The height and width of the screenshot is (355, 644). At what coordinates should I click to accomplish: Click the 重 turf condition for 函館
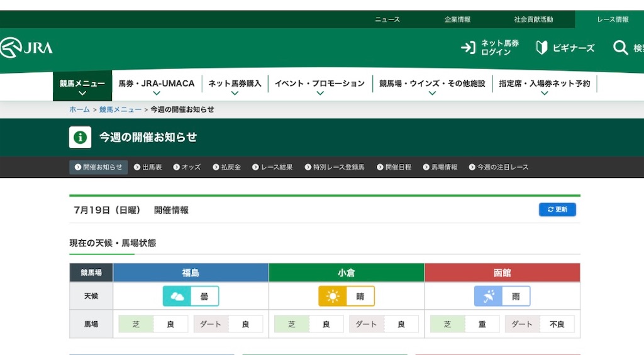tap(482, 324)
